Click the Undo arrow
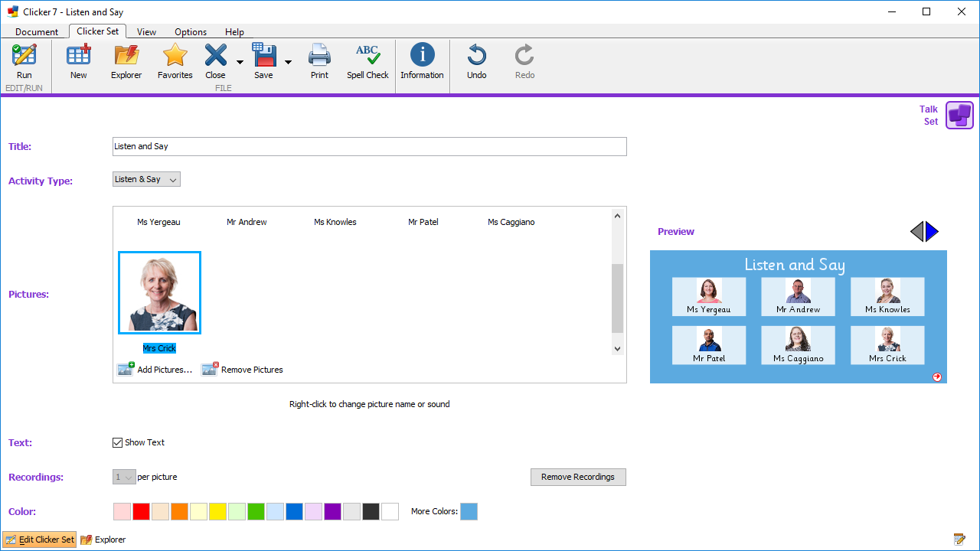This screenshot has width=980, height=551. tap(476, 55)
